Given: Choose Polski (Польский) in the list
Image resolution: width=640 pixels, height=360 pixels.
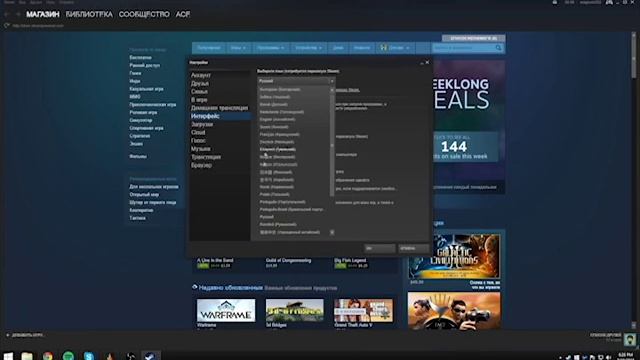Looking at the screenshot, I should point(275,194).
